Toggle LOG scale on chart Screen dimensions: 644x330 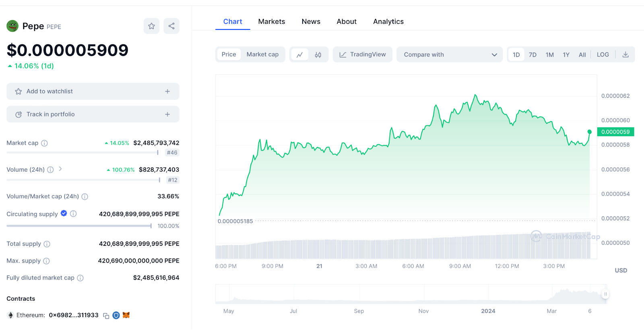pyautogui.click(x=603, y=55)
